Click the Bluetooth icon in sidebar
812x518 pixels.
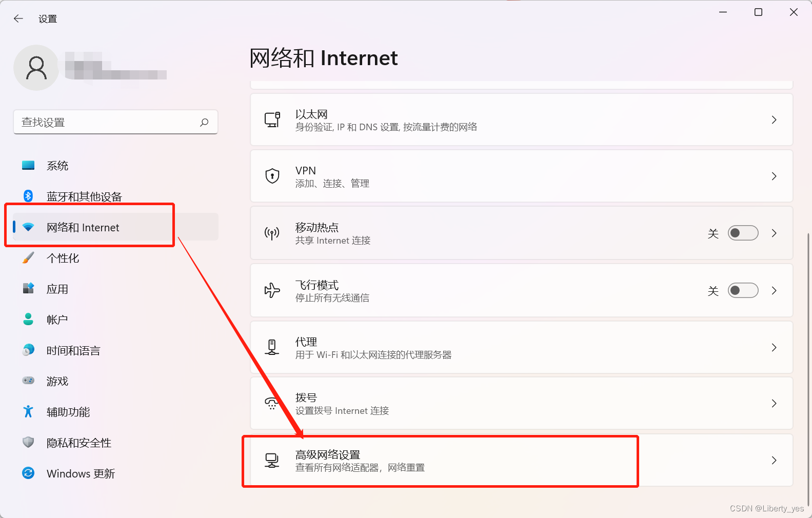click(28, 196)
